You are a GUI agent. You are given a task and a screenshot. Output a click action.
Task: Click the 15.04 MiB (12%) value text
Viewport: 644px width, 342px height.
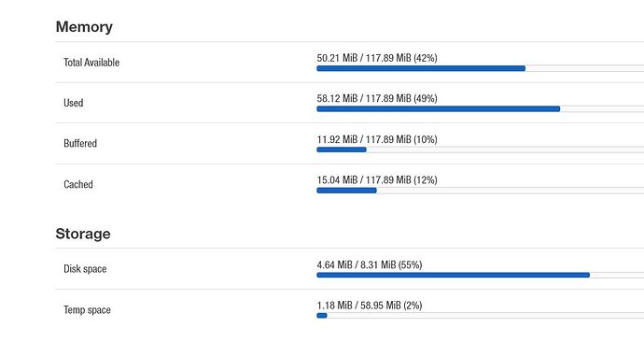point(377,180)
